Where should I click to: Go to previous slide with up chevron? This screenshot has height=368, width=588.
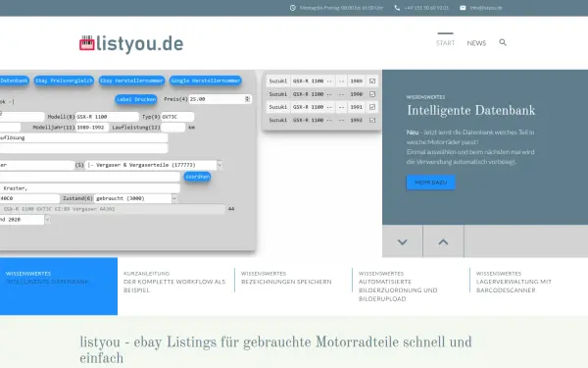point(443,241)
